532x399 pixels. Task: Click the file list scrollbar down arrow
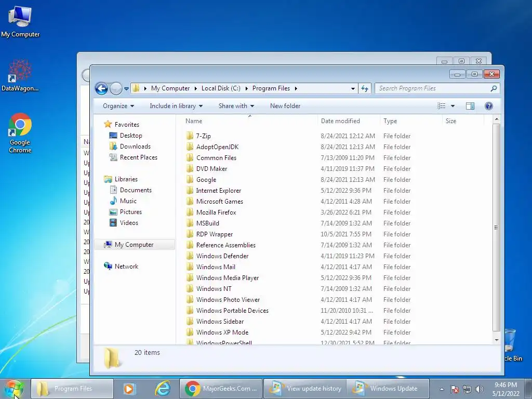pyautogui.click(x=496, y=340)
